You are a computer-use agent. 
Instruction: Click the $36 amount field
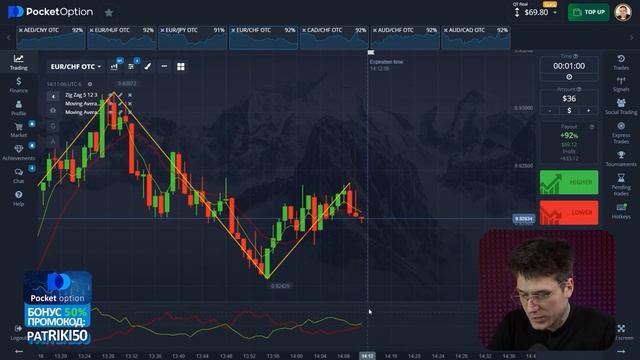tap(569, 98)
